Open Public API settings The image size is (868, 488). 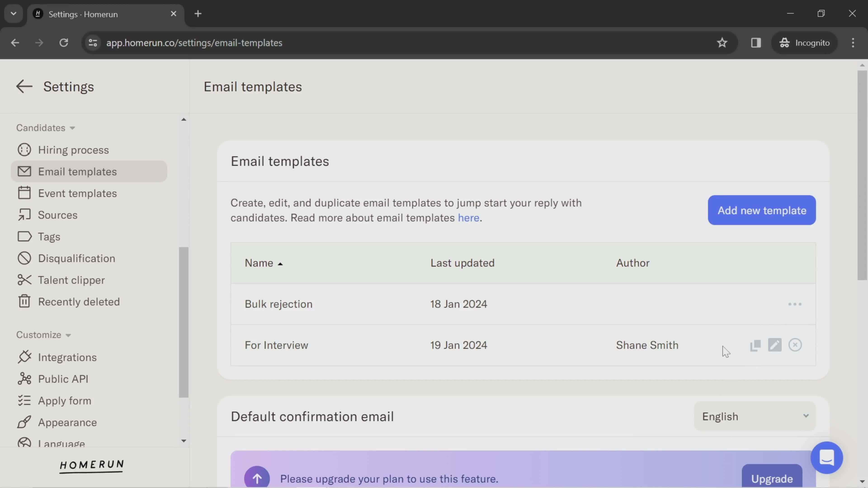(x=63, y=379)
